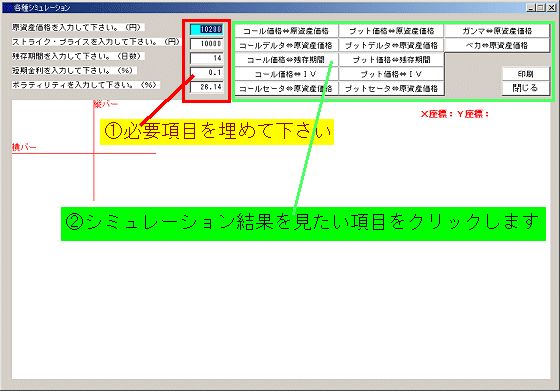Screen dimensions: 560x391
Task: Click the 残存期間を入力して下さい label
Action: (x=78, y=56)
